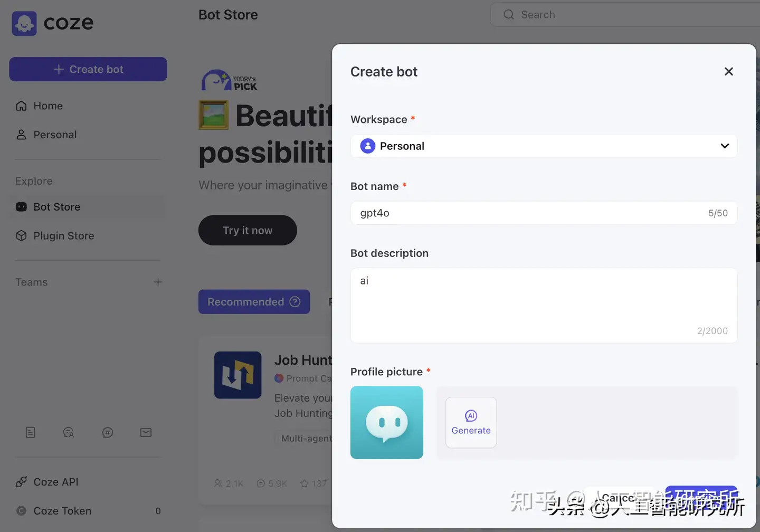The width and height of the screenshot is (760, 532).
Task: Add a new team with plus icon
Action: (x=158, y=282)
